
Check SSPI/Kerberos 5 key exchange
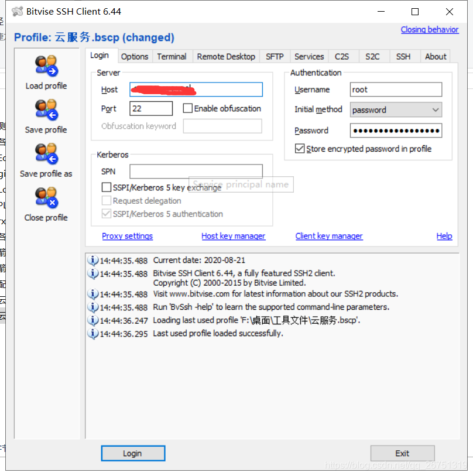pyautogui.click(x=107, y=187)
